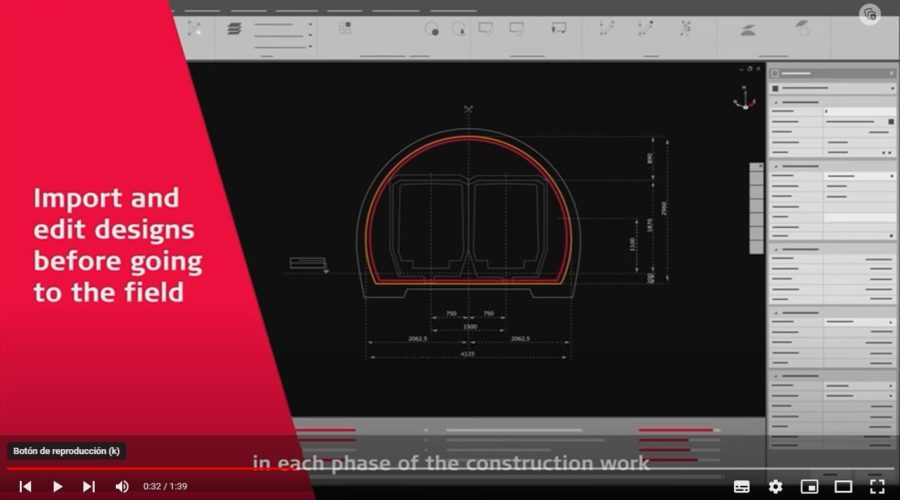Skip to the next video
Viewport: 900px width, 500px height.
point(88,486)
